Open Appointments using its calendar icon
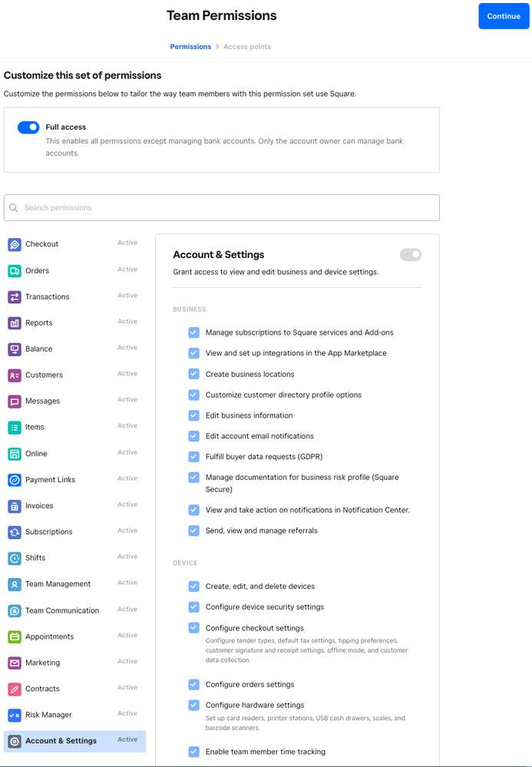The width and height of the screenshot is (532, 767). (x=15, y=636)
